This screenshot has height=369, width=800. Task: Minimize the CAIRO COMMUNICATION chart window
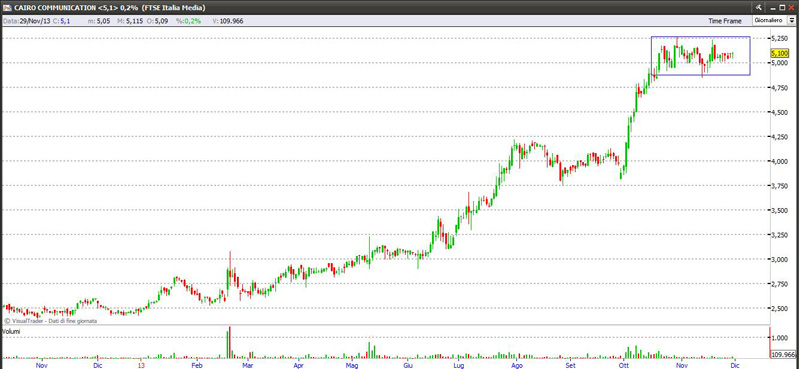[774, 8]
